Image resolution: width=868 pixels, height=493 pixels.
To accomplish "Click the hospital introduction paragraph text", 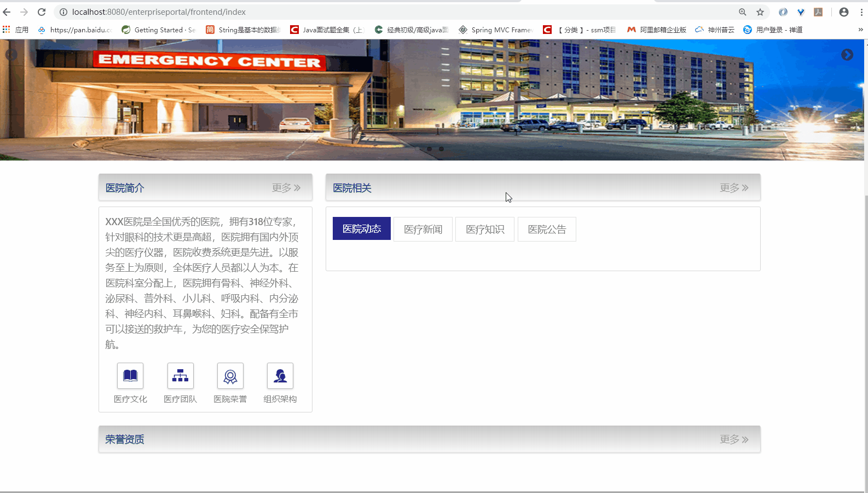I will 202,283.
